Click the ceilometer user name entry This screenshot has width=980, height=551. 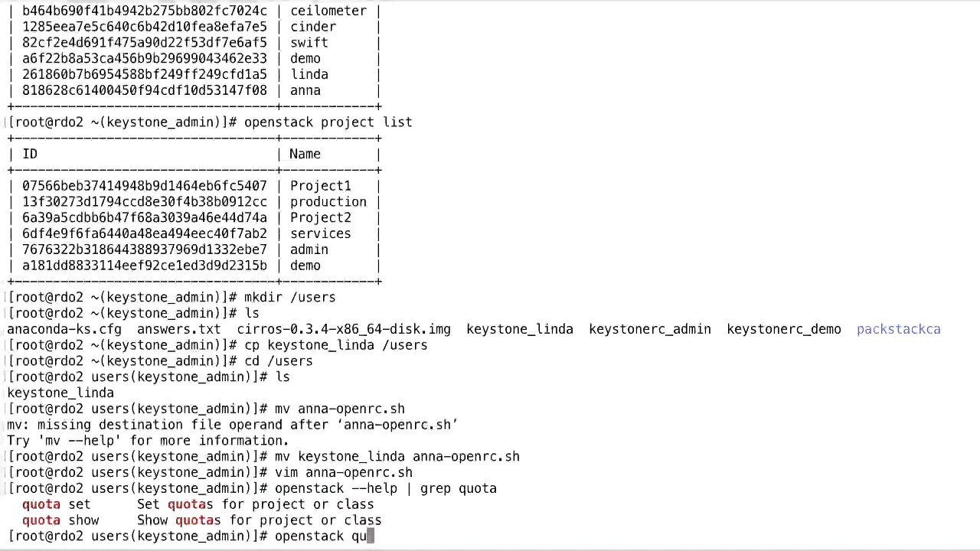328,11
